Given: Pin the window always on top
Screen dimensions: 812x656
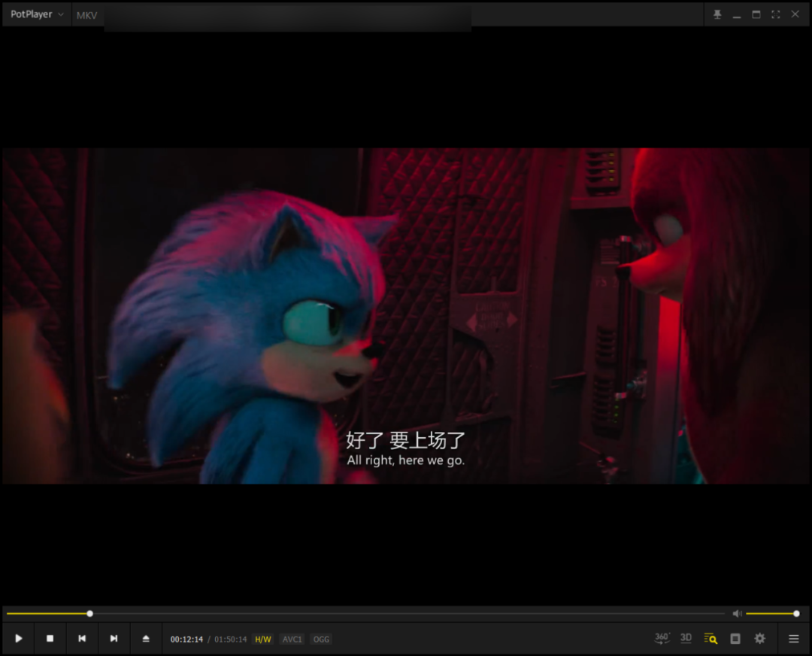Looking at the screenshot, I should point(717,14).
